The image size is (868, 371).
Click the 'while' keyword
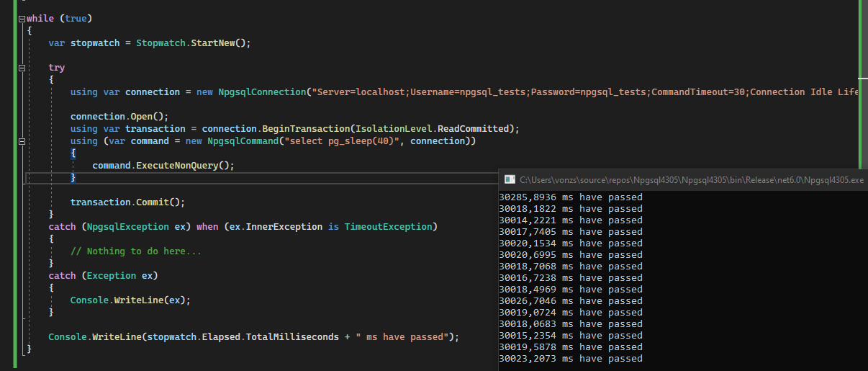coord(40,18)
